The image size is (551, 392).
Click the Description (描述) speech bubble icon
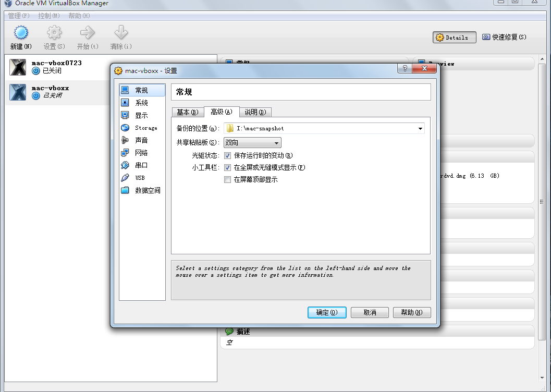229,331
